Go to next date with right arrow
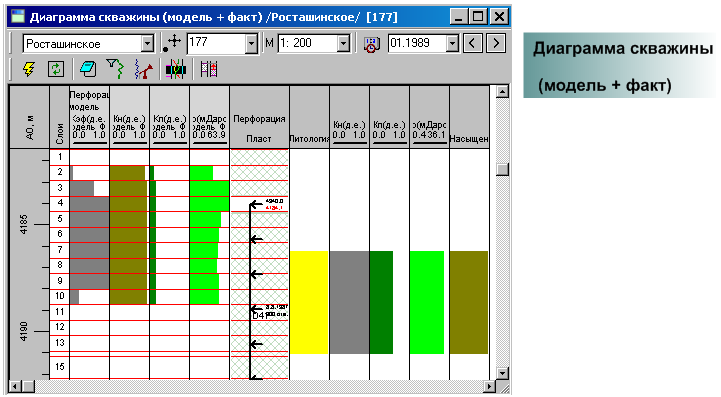The height and width of the screenshot is (397, 721). [496, 43]
